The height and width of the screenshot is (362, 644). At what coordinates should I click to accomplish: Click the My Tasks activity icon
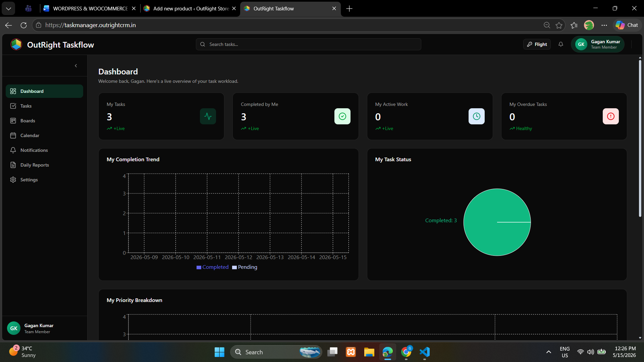208,116
